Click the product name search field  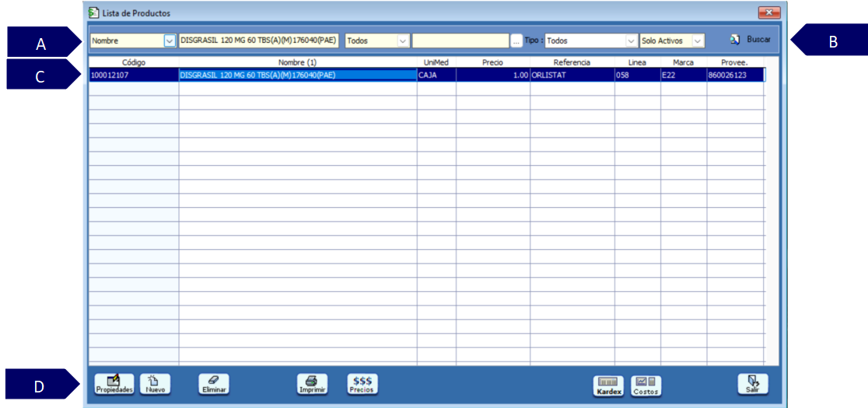(259, 40)
